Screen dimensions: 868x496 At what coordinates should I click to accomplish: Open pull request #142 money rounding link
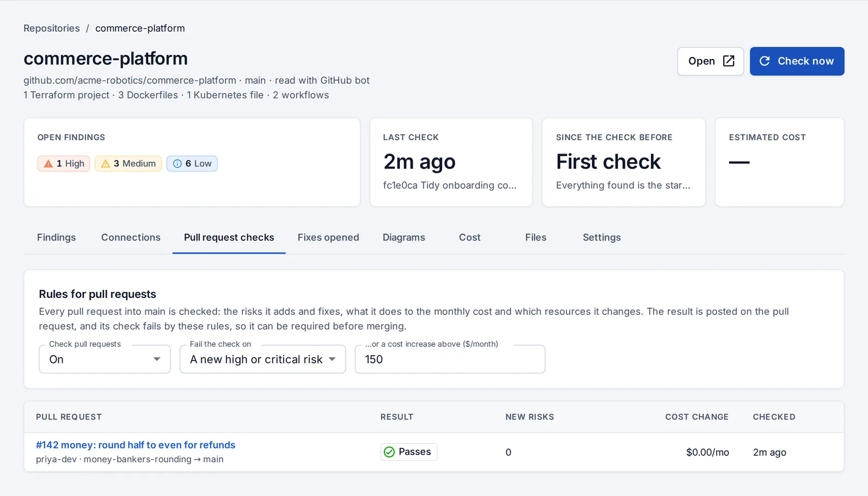click(136, 445)
